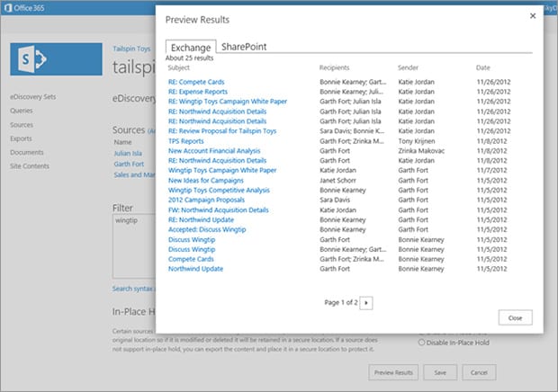
Task: Open Documents in left navigation
Action: pos(27,152)
